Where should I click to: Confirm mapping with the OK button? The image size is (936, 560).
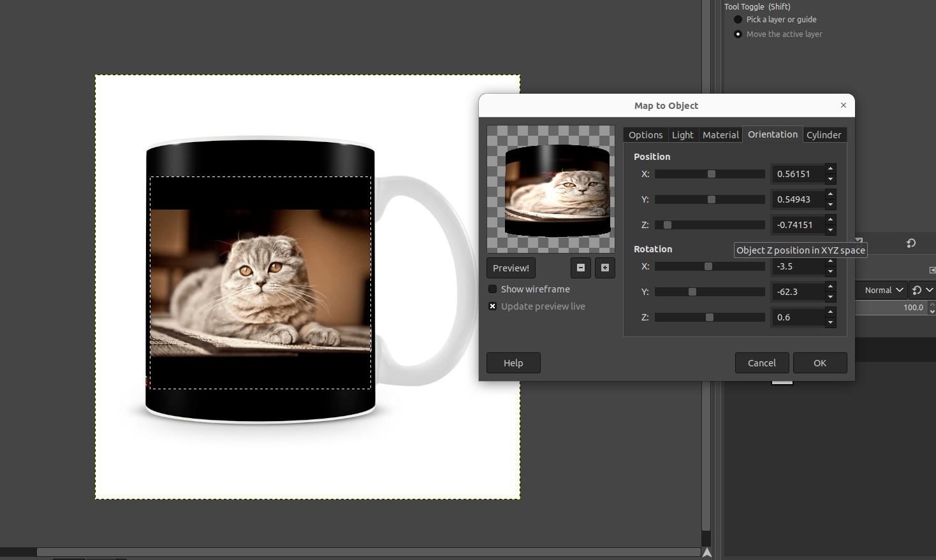point(820,363)
